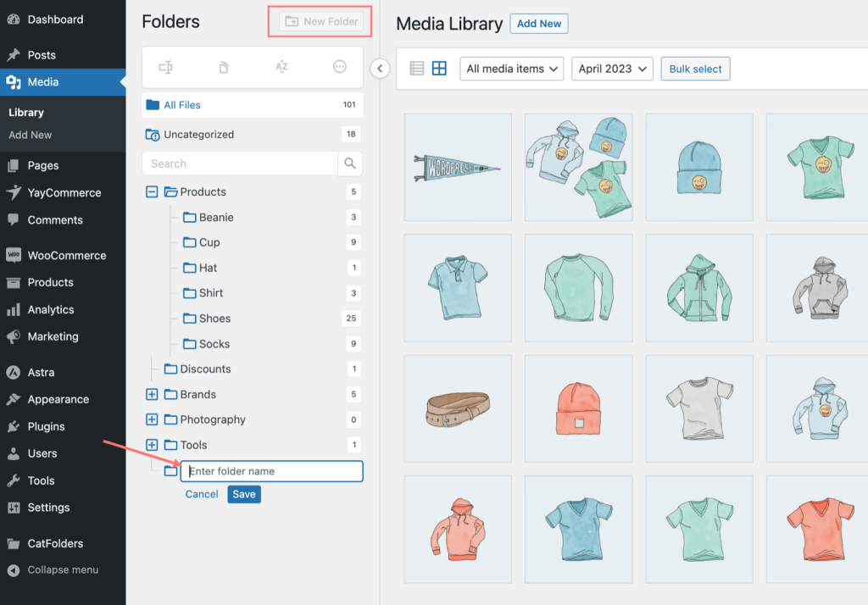
Task: Open the WooCommerce sidebar icon
Action: click(14, 255)
